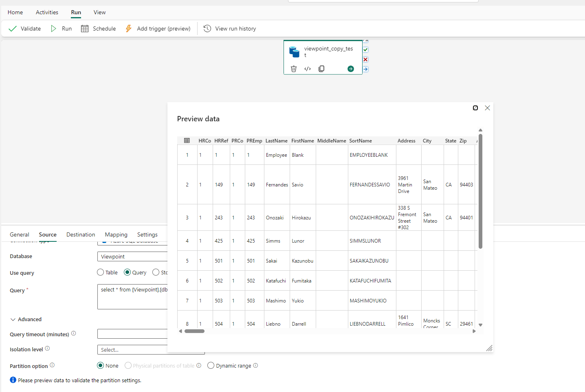Screen dimensions: 585x392
Task: Open the Database selection field showing Viewpoint
Action: [132, 256]
